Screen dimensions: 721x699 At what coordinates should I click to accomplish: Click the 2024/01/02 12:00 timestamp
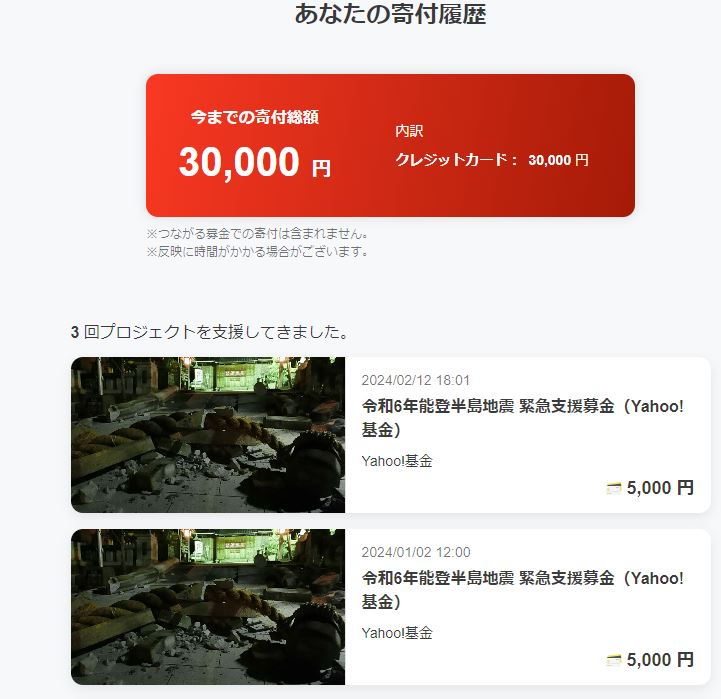pos(416,552)
